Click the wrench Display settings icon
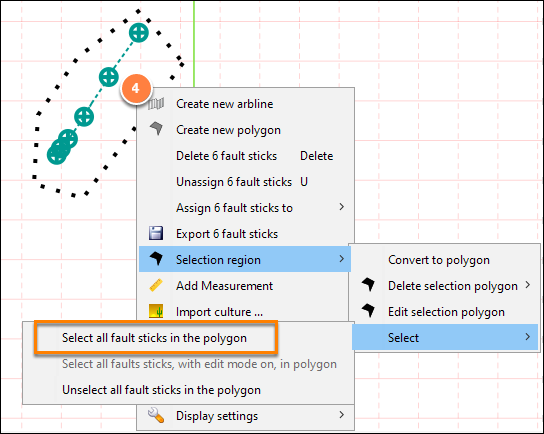The height and width of the screenshot is (434, 544). click(156, 415)
